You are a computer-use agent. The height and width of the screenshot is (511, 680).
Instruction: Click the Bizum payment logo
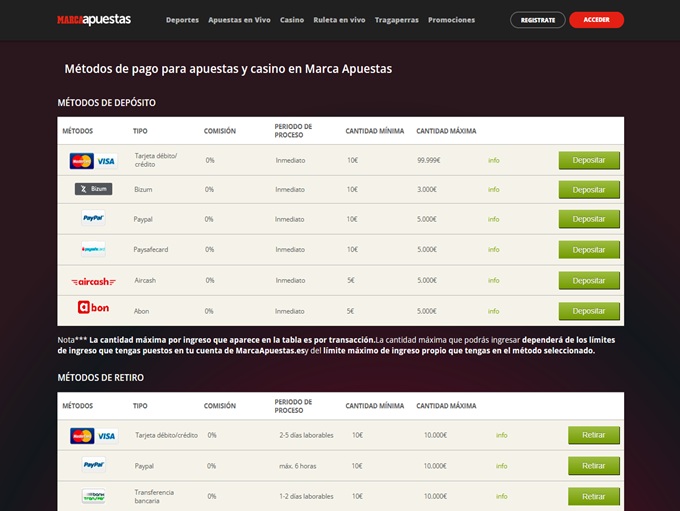(x=93, y=189)
